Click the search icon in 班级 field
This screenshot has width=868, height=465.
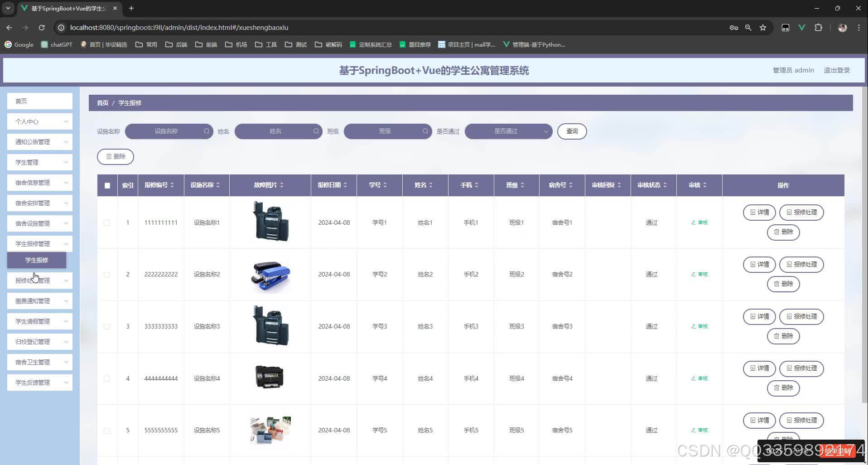coord(425,131)
